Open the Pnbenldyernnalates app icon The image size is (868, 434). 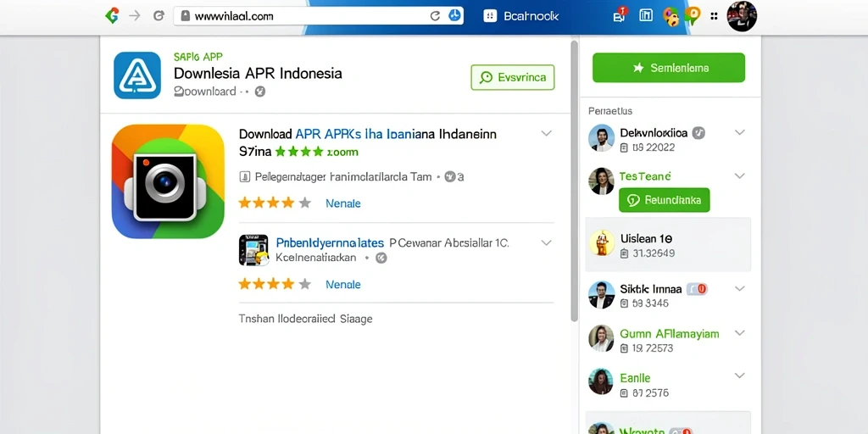[x=253, y=250]
